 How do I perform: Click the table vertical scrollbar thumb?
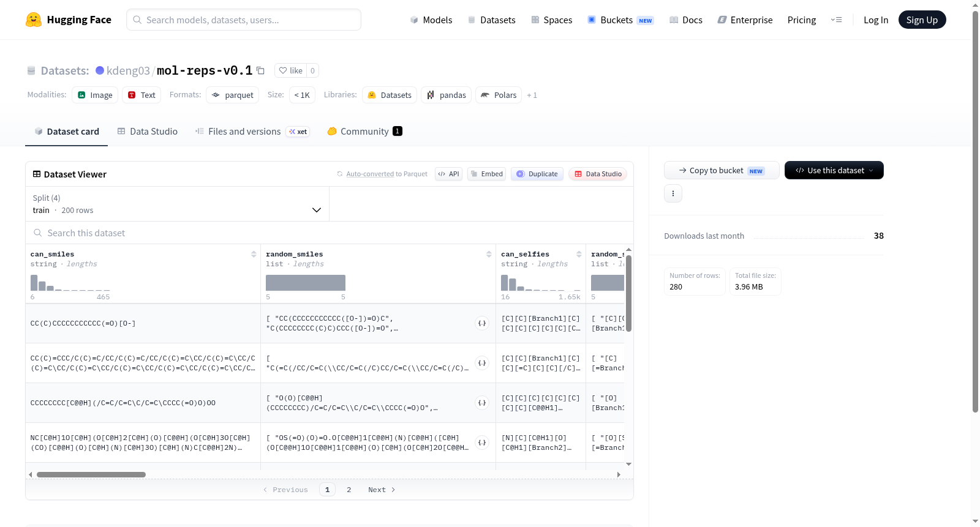coord(628,293)
